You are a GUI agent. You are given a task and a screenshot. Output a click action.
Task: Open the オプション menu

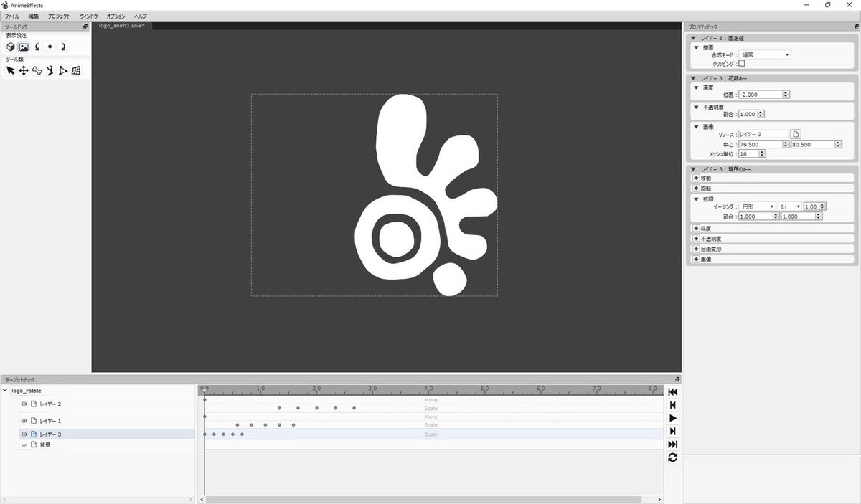tap(116, 16)
